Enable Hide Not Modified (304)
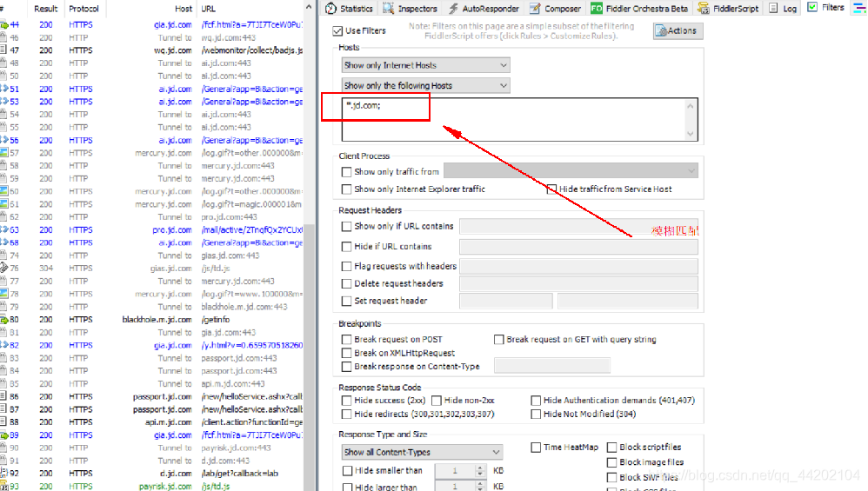Image resolution: width=868 pixels, height=491 pixels. tap(536, 414)
